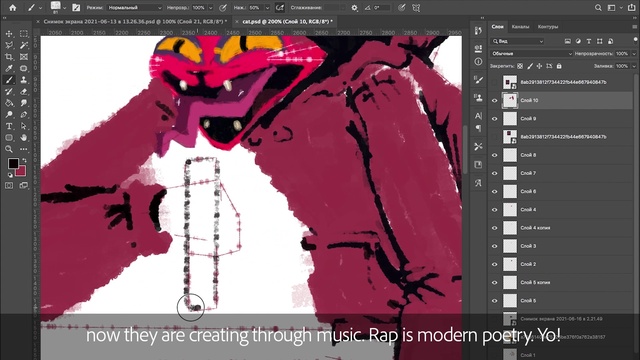Open the Заливка fill dropdown arrow
Viewport: 640px width, 360px height.
click(634, 66)
